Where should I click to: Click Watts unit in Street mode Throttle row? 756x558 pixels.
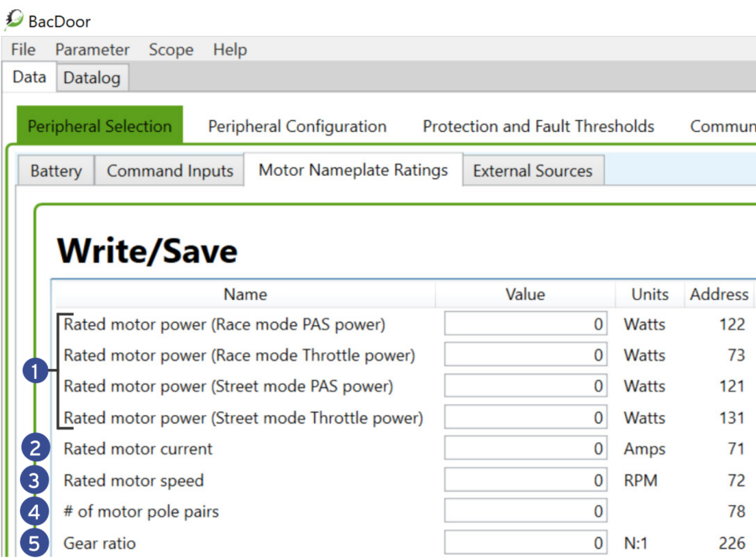tap(644, 418)
